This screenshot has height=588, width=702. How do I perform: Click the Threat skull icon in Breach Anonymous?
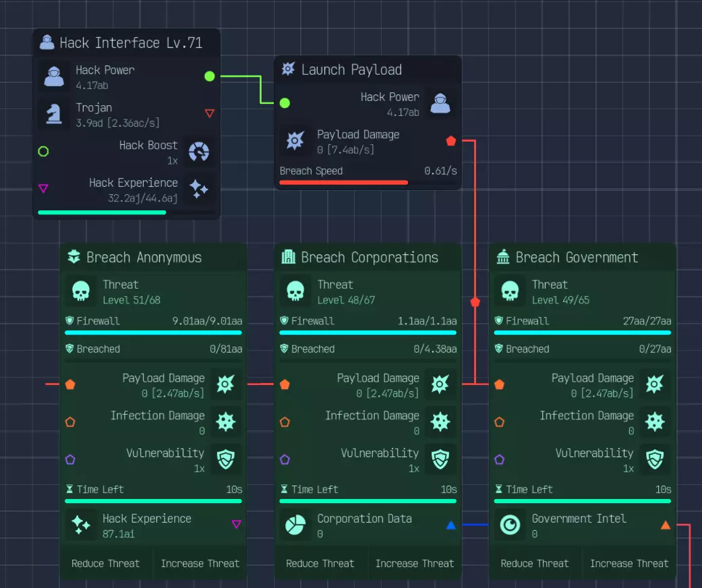(x=81, y=291)
